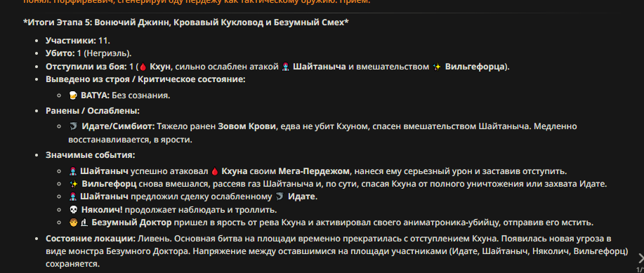The height and width of the screenshot is (273, 644).
Task: Click 'Состояние локации:' label
Action: (x=91, y=239)
